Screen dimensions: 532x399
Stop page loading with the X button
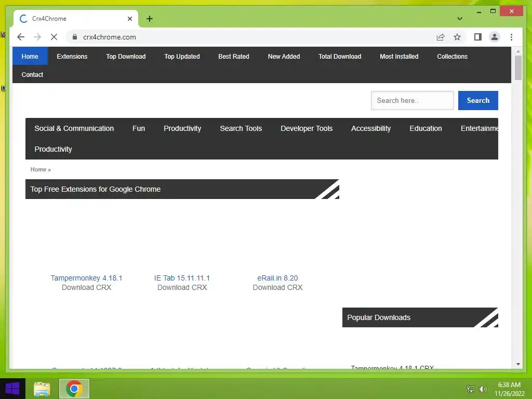click(x=54, y=37)
